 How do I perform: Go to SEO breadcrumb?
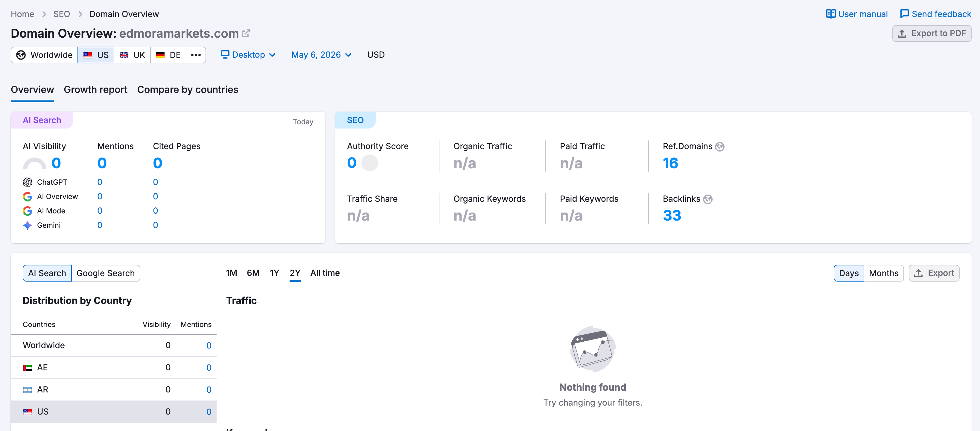tap(62, 14)
